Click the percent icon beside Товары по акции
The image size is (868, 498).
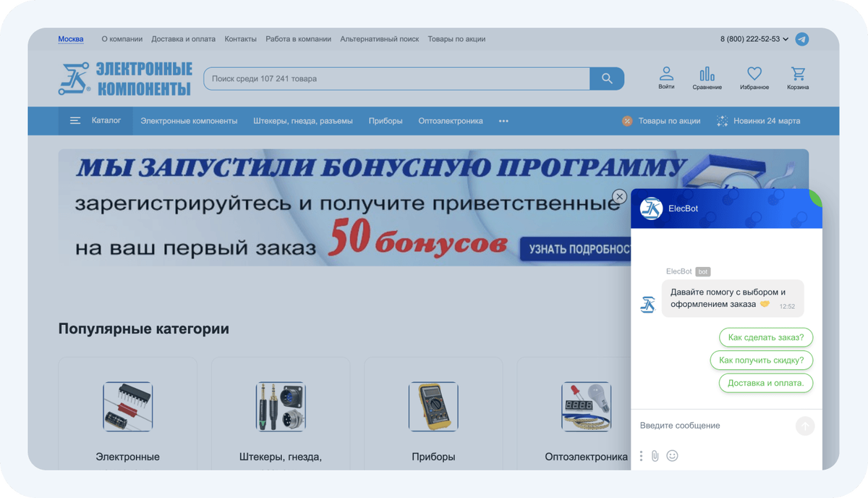(x=626, y=121)
